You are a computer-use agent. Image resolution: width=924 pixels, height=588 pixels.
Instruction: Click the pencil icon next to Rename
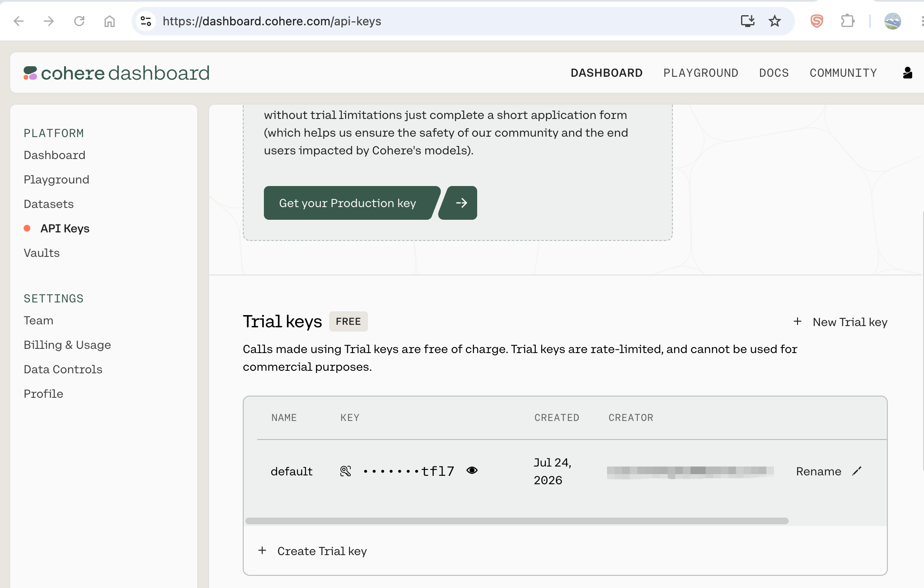click(x=857, y=471)
